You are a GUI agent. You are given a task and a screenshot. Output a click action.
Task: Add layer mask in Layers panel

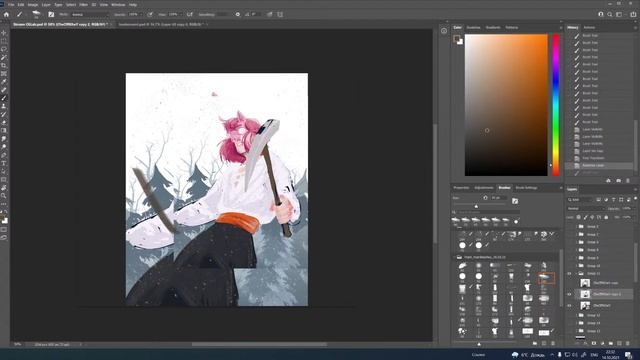[594, 344]
